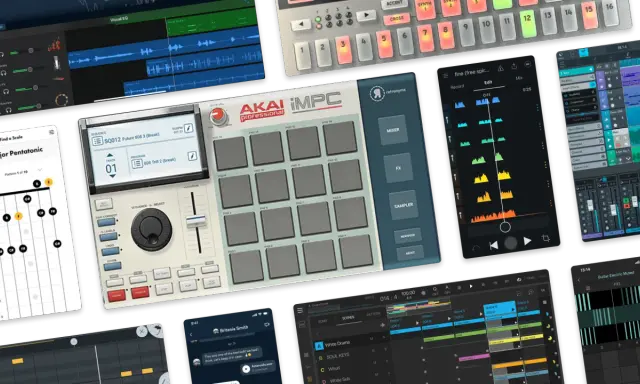640x384 pixels.
Task: Open the SAMPLER in iMPC
Action: tap(403, 205)
